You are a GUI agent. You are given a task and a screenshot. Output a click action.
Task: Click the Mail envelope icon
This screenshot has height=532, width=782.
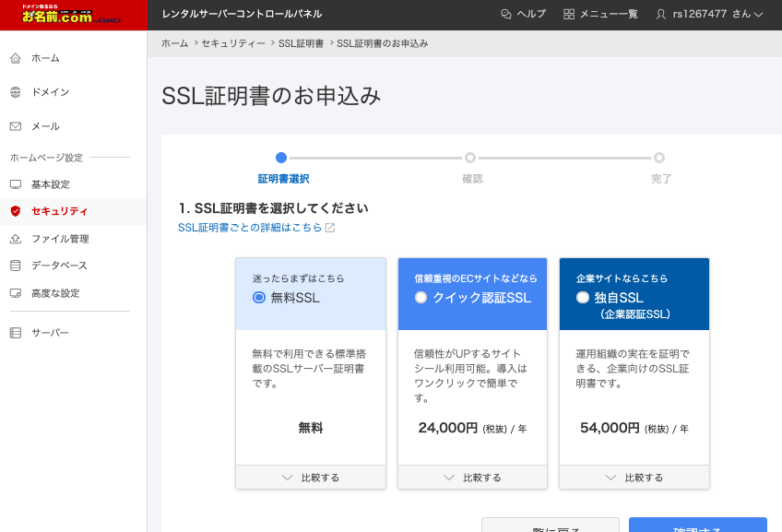tap(15, 126)
